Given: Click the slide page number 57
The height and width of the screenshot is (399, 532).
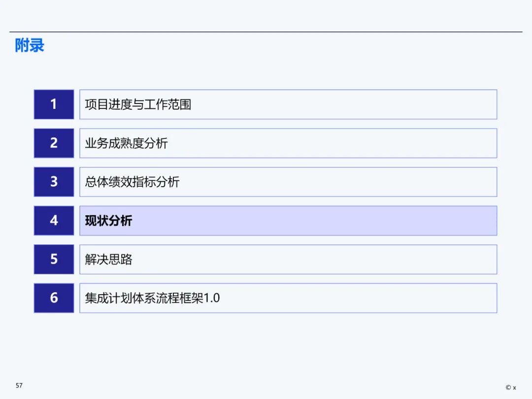Looking at the screenshot, I should [19, 385].
